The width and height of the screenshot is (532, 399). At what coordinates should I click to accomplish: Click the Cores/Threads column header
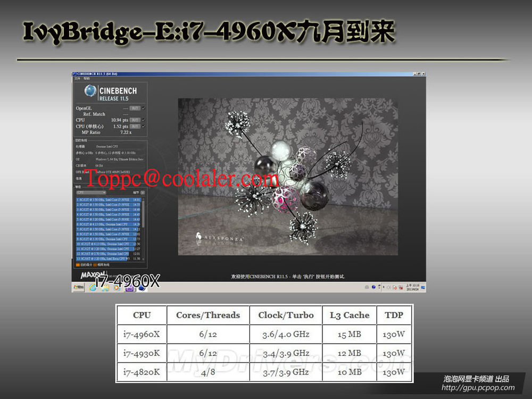coord(208,315)
